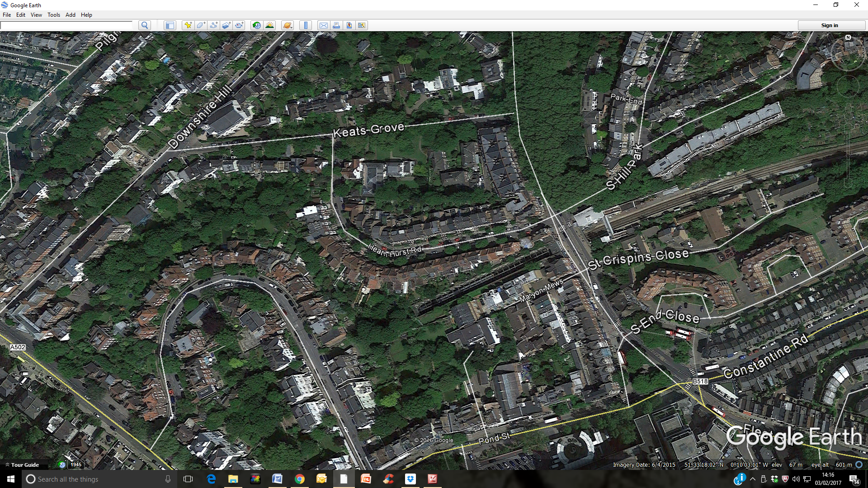Click the historical imagery clock near 1945
The width and height of the screenshot is (868, 488).
pyautogui.click(x=62, y=465)
